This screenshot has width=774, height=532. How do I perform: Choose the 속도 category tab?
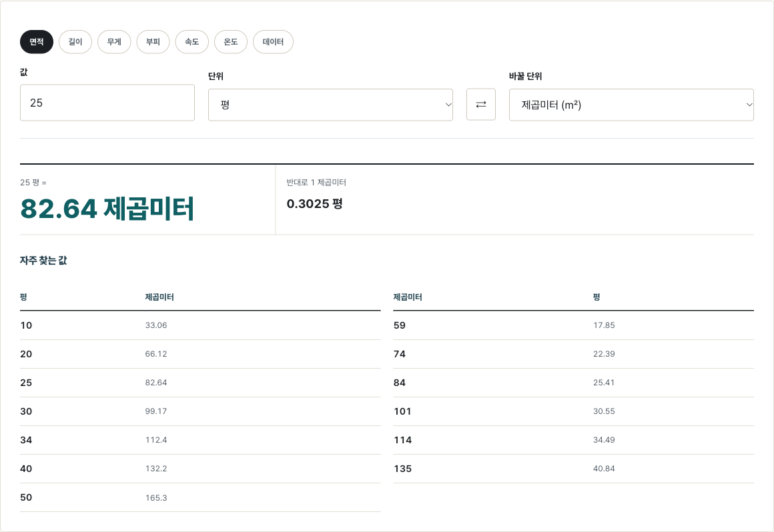192,42
